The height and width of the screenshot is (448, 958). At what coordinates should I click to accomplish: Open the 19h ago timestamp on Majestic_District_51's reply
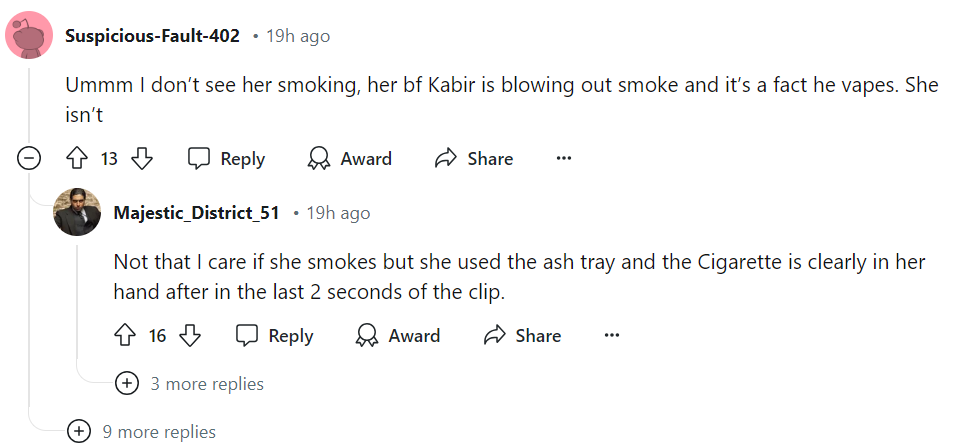339,213
